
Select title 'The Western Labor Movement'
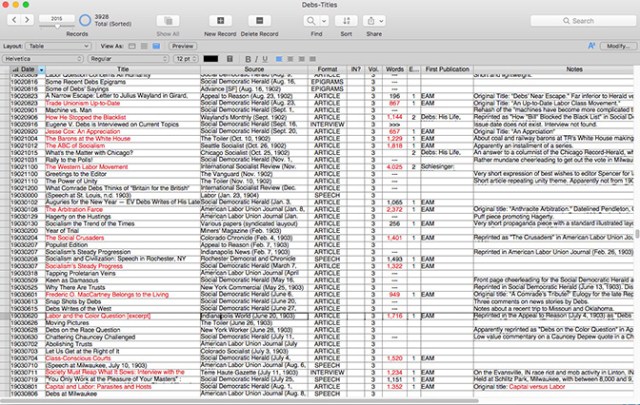(87, 167)
